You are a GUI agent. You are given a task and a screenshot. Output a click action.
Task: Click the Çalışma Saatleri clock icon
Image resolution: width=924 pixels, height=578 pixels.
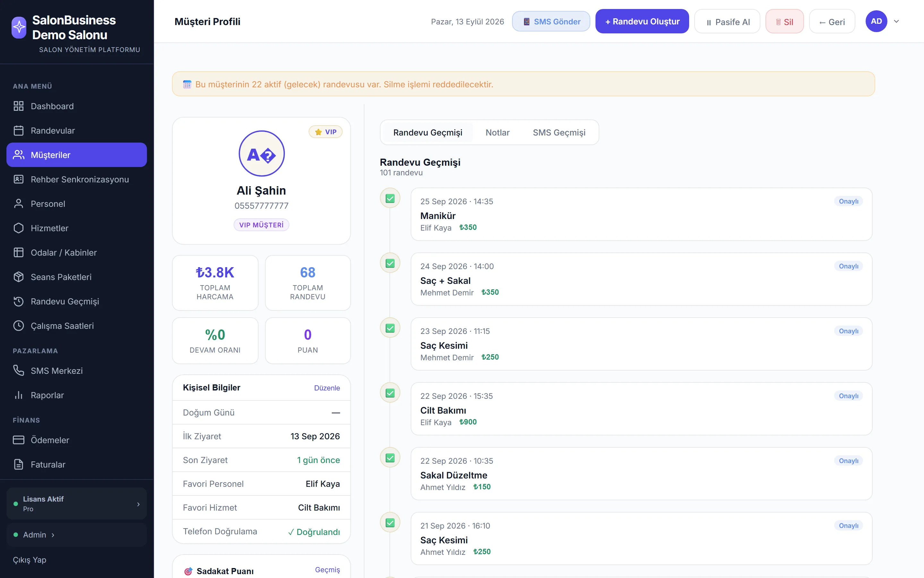[x=18, y=326]
